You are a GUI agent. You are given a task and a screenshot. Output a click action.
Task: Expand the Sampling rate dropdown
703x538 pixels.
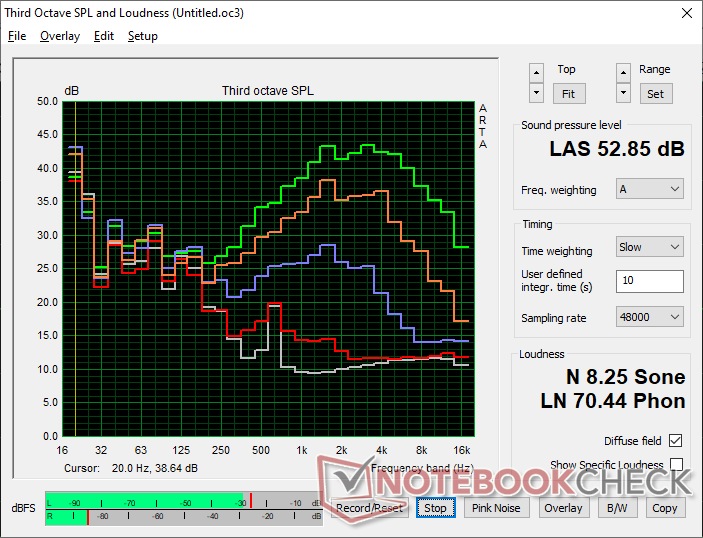pyautogui.click(x=649, y=317)
